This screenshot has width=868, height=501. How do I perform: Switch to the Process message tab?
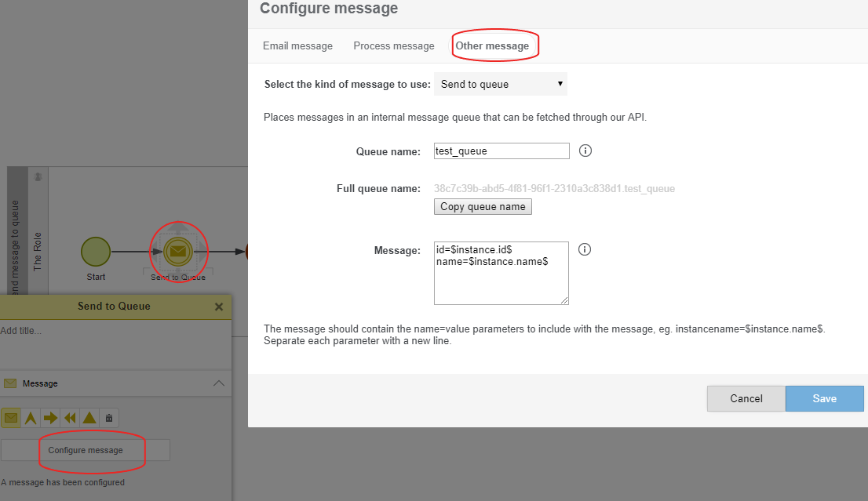393,46
